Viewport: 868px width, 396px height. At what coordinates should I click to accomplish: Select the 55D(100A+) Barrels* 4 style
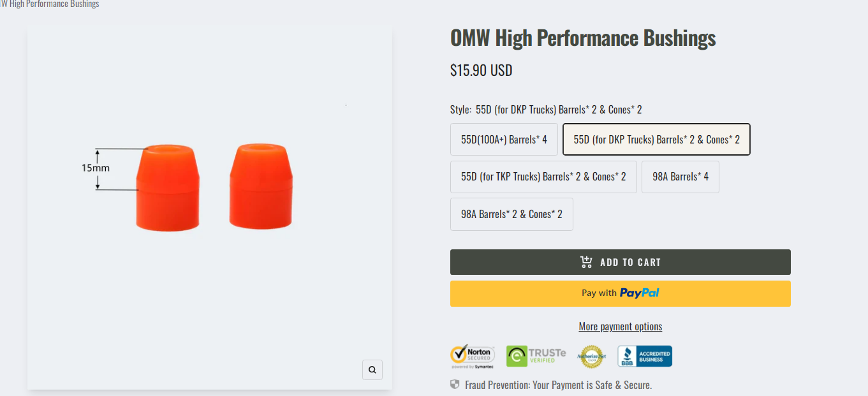(x=504, y=140)
